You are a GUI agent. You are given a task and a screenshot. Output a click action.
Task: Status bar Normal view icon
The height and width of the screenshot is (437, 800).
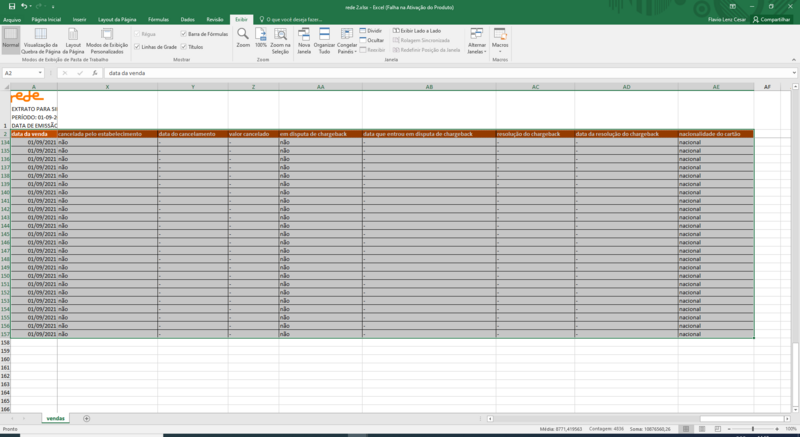pos(686,429)
